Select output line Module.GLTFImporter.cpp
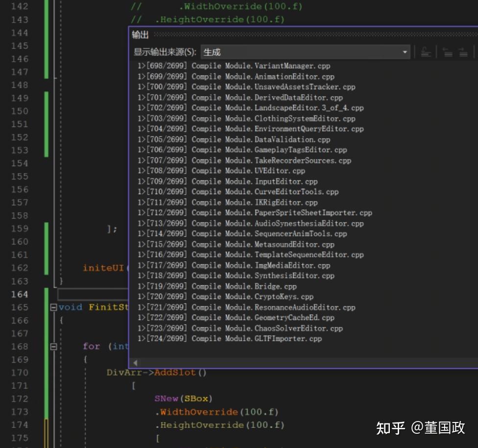Viewport: 478px width, 448px height. point(230,339)
